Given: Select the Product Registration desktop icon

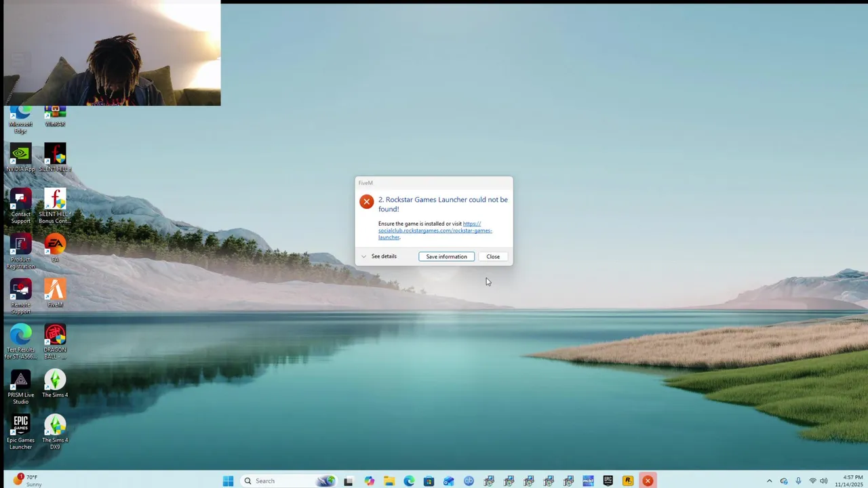Looking at the screenshot, I should coord(20,251).
